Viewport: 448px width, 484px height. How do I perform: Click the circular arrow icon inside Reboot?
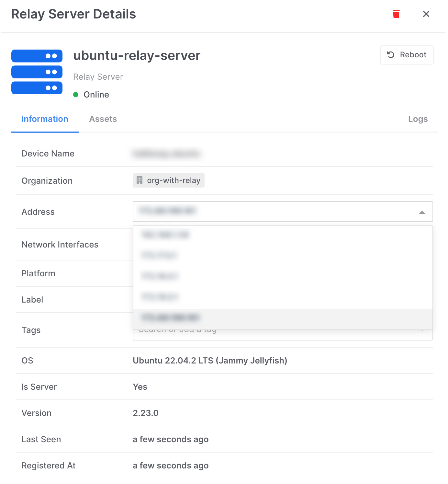pos(391,55)
